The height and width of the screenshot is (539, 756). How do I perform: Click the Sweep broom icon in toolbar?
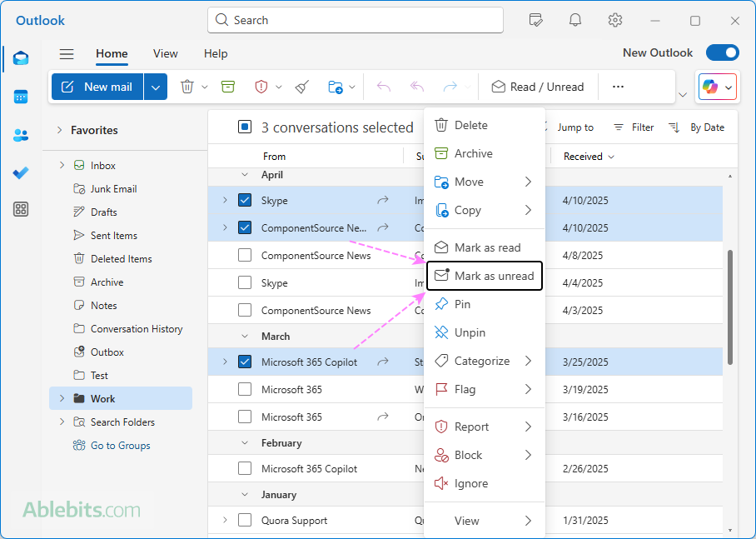(302, 87)
